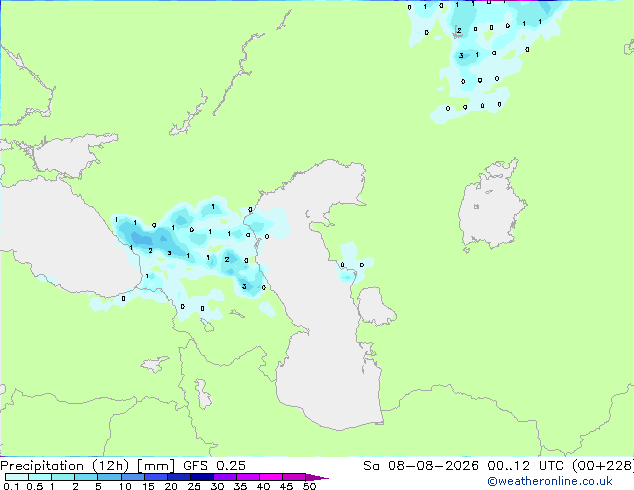Click the '0.1' legend value label
This screenshot has height=490, width=634.
pyautogui.click(x=12, y=486)
